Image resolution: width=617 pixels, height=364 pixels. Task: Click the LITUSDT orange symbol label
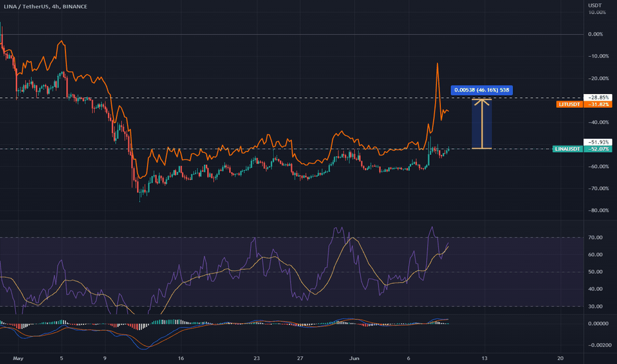(569, 105)
